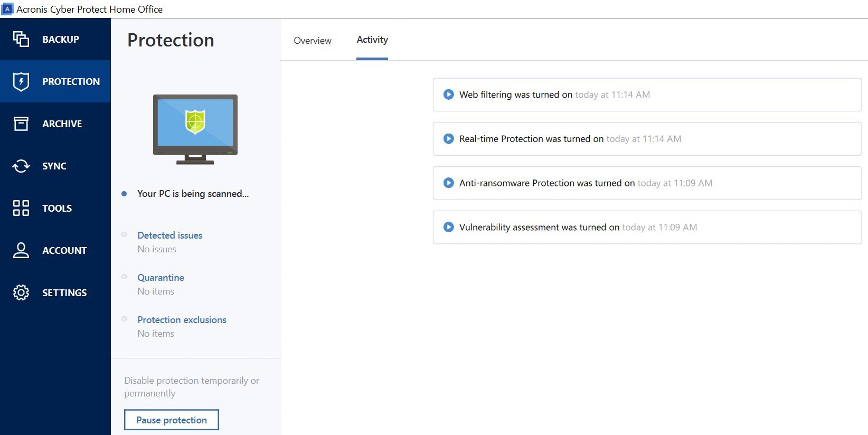Click the Vulnerability assessment activity entry text
This screenshot has width=868, height=435.
pyautogui.click(x=539, y=228)
